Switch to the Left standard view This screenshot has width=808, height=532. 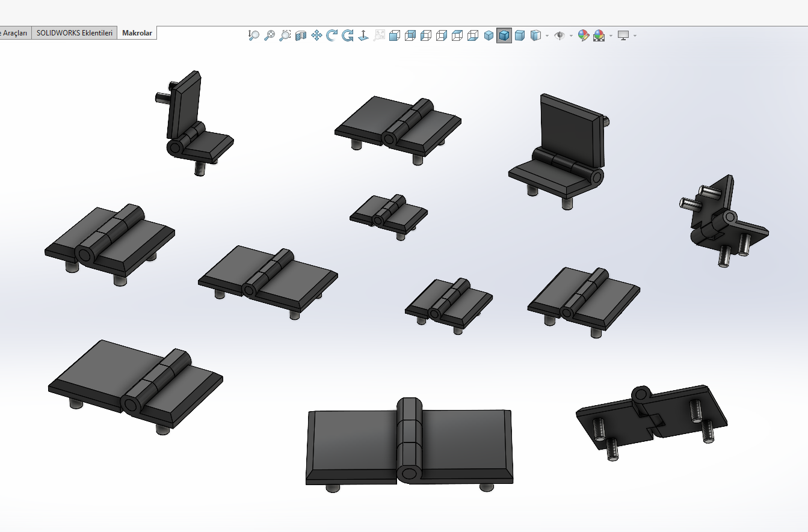pos(426,35)
